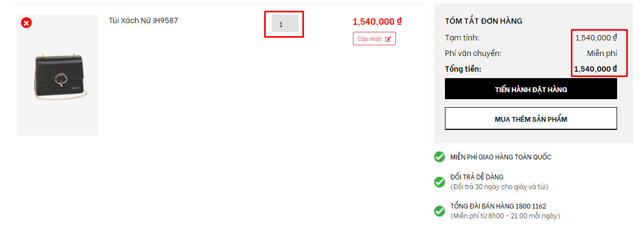Image resolution: width=644 pixels, height=236 pixels.
Task: Proceed with TIẾN HÀNH ĐẶT HÀNG button
Action: coord(530,89)
